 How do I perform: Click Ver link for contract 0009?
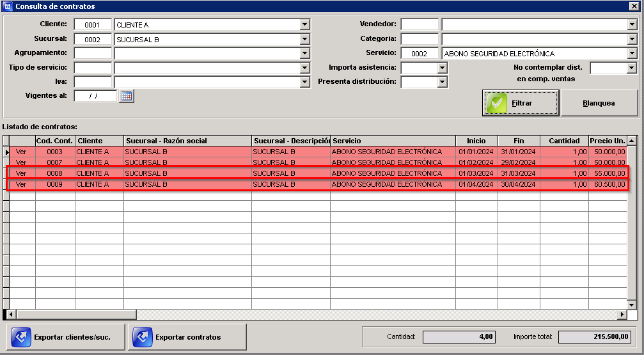pos(21,184)
